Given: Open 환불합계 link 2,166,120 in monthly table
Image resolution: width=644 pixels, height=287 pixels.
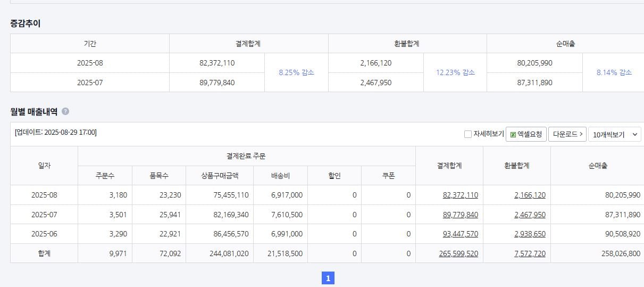Looking at the screenshot, I should 530,195.
